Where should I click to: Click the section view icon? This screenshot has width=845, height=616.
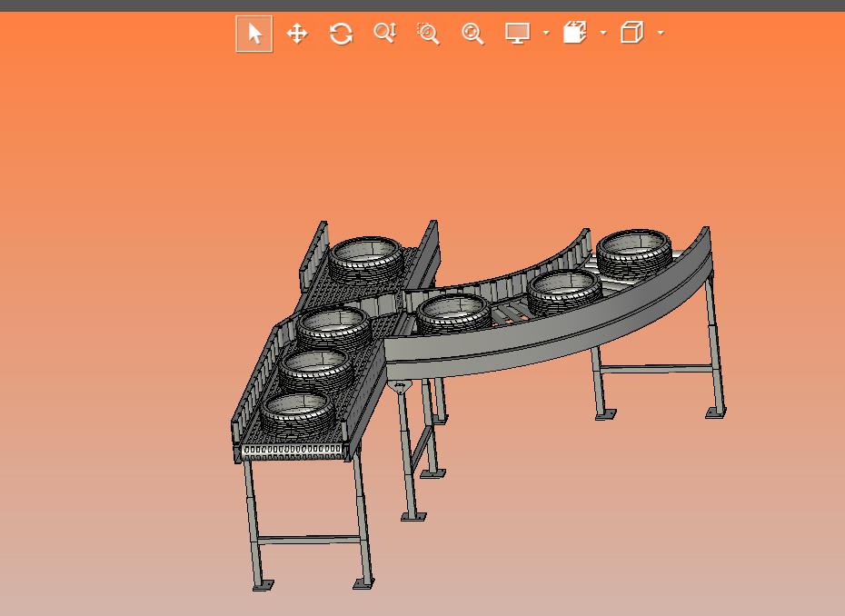[x=575, y=33]
